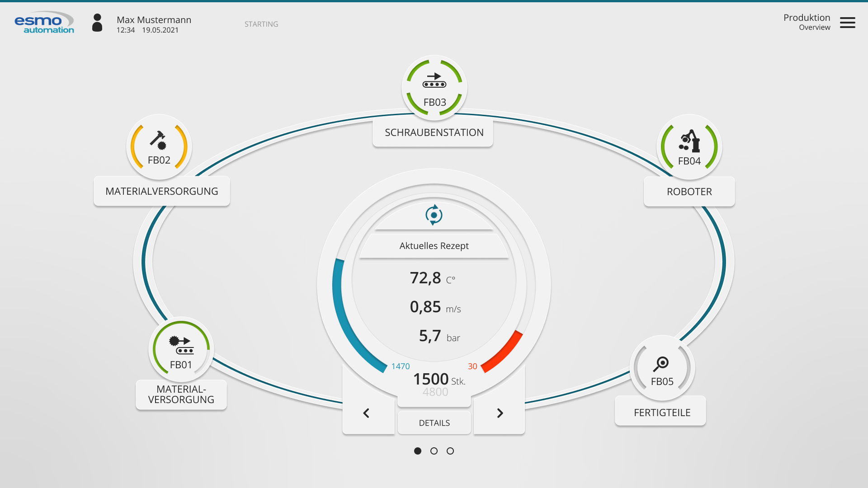Click the STARTING status text

(x=261, y=24)
